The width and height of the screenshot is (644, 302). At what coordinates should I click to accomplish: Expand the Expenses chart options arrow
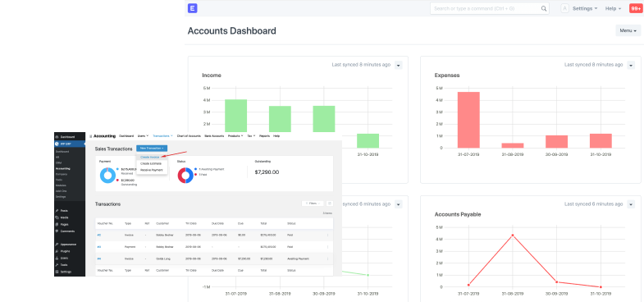631,65
